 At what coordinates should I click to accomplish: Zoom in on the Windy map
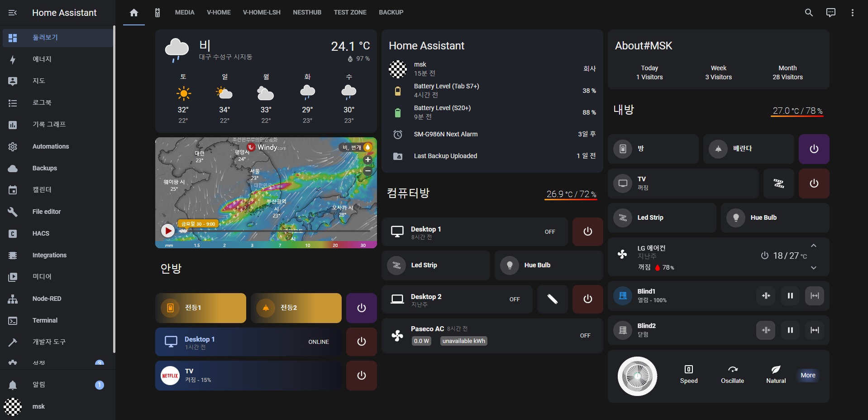(367, 159)
